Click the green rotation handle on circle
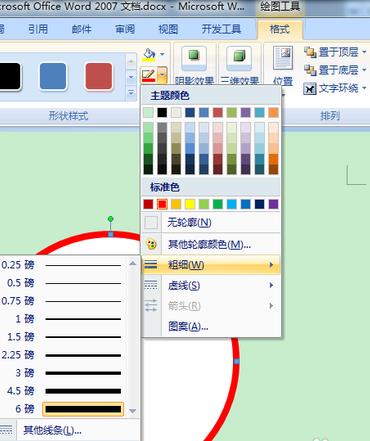370x441 pixels. [111, 219]
